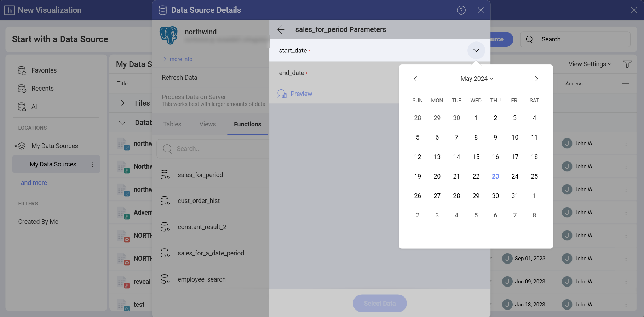Go to next month in calendar
This screenshot has width=644, height=317.
click(536, 79)
